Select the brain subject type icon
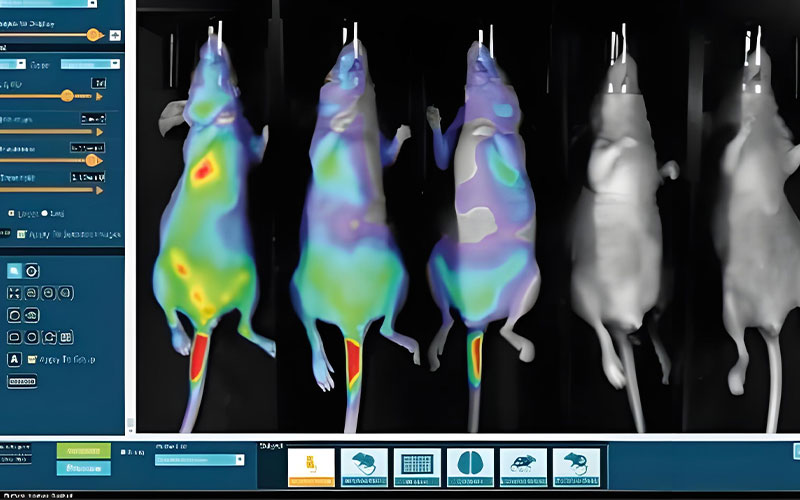 [470, 466]
